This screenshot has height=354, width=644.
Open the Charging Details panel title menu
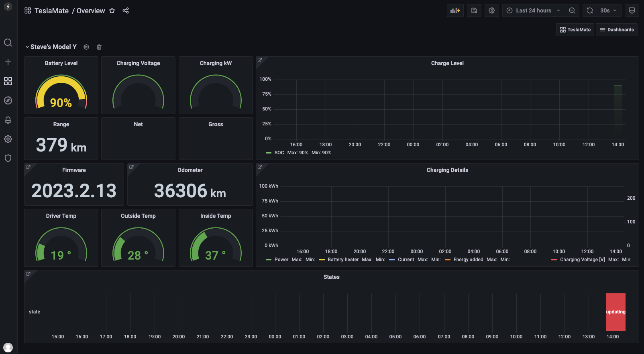[x=447, y=170]
